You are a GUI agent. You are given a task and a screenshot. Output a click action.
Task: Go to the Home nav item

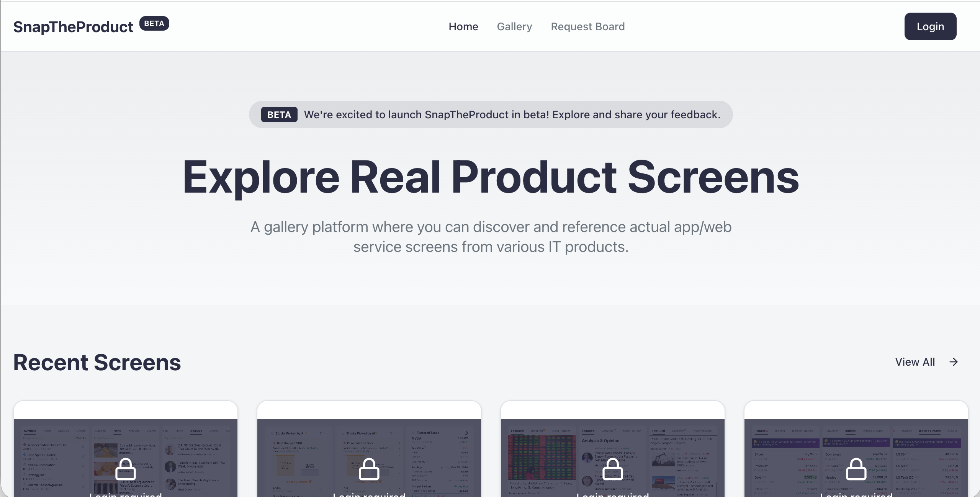(x=463, y=26)
